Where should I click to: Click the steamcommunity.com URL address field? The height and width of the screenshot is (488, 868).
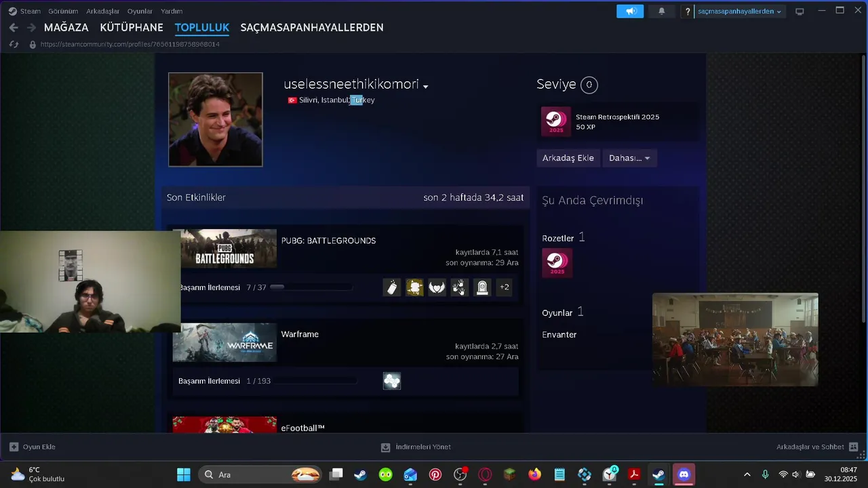130,44
